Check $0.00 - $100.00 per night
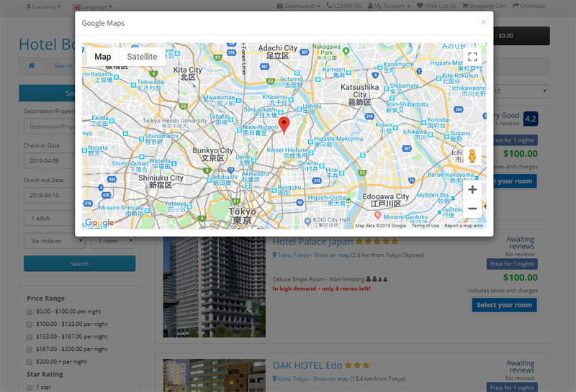 [x=30, y=312]
